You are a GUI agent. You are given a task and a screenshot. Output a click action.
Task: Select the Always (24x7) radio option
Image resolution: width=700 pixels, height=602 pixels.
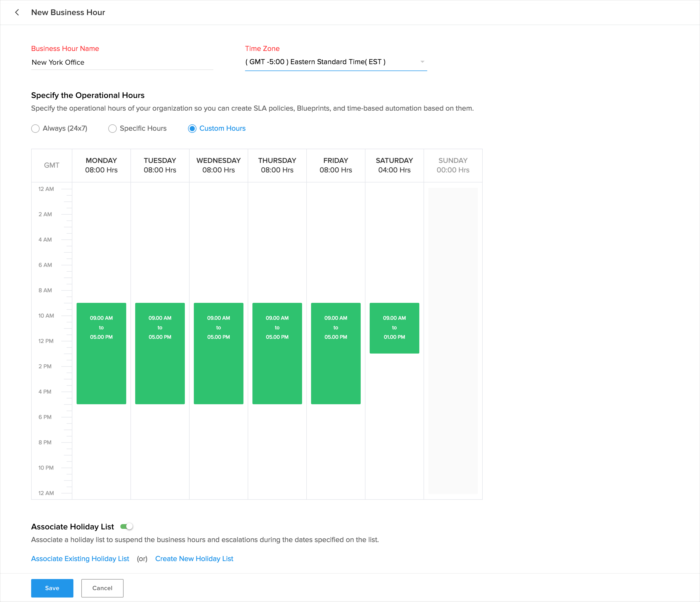click(35, 129)
